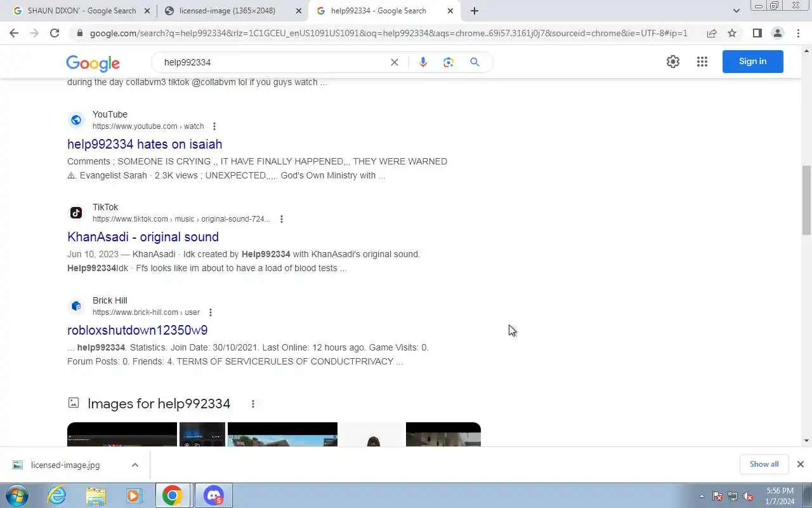Open Windows Explorer folder from the taskbar
This screenshot has height=508, width=812.
click(x=96, y=495)
